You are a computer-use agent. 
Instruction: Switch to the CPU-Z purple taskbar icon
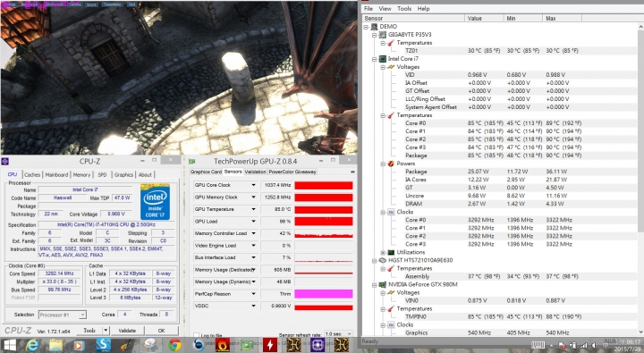click(x=318, y=345)
